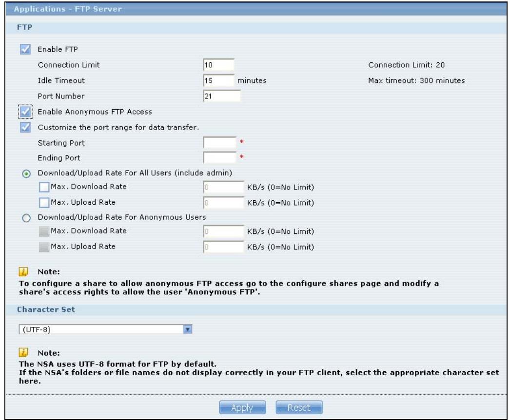Click the Connection Limit input field
The image size is (510, 420).
[218, 65]
